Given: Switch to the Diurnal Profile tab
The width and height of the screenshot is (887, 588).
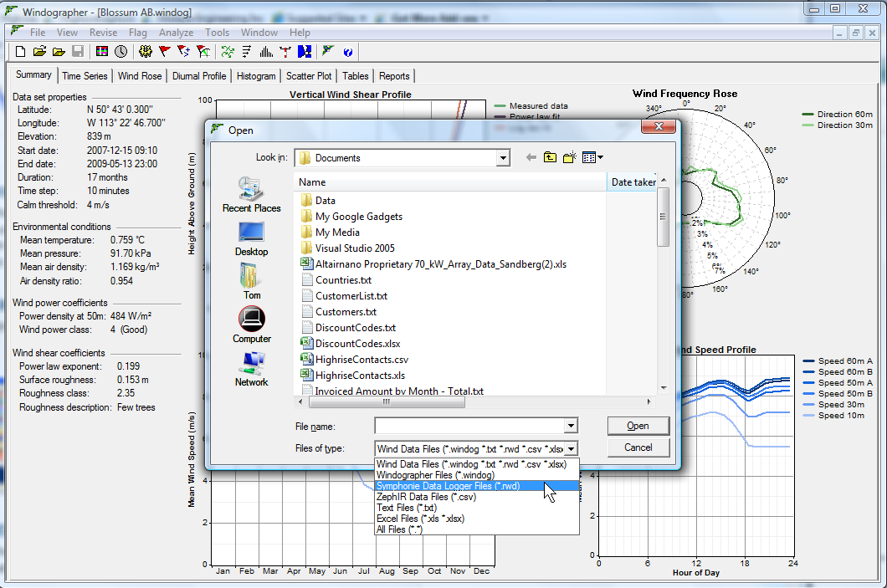Looking at the screenshot, I should point(199,76).
